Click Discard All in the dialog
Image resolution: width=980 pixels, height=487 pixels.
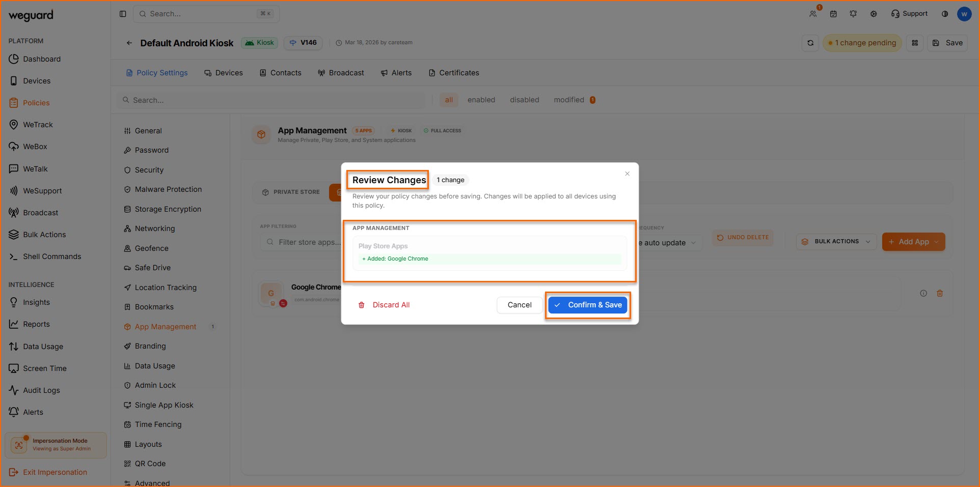click(384, 305)
